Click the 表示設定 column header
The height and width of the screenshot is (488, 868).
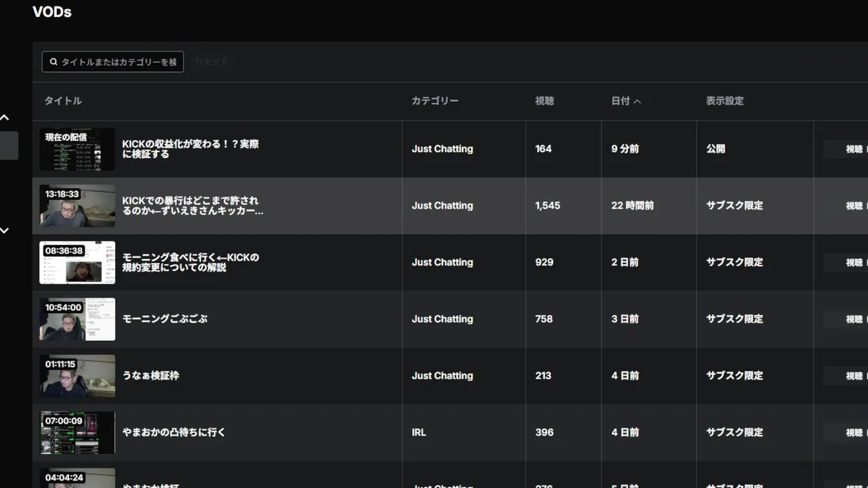pos(725,101)
